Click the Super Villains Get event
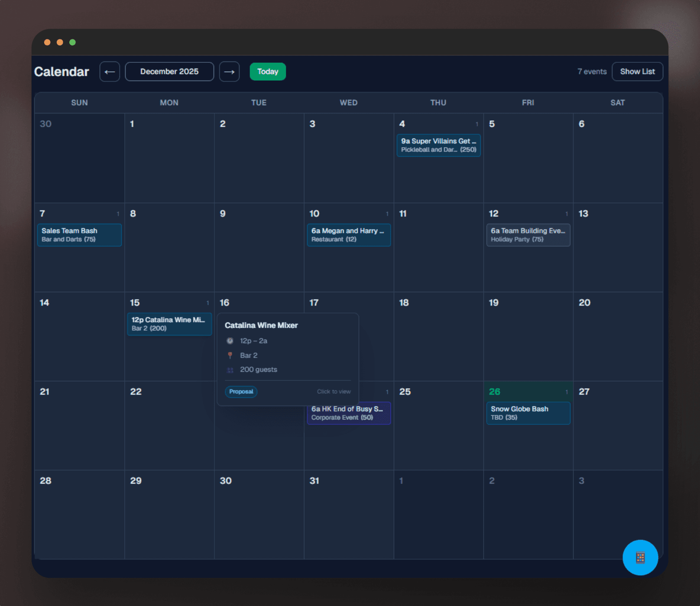The width and height of the screenshot is (700, 606). click(x=438, y=145)
